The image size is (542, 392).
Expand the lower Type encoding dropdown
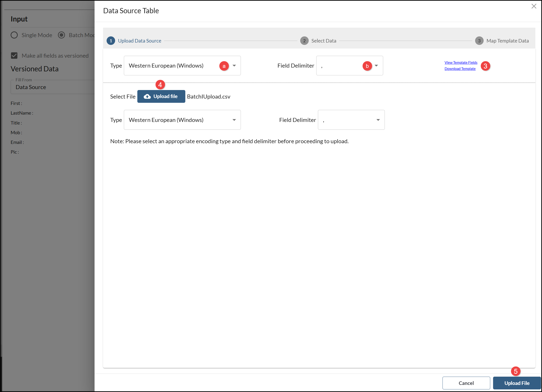pyautogui.click(x=182, y=120)
